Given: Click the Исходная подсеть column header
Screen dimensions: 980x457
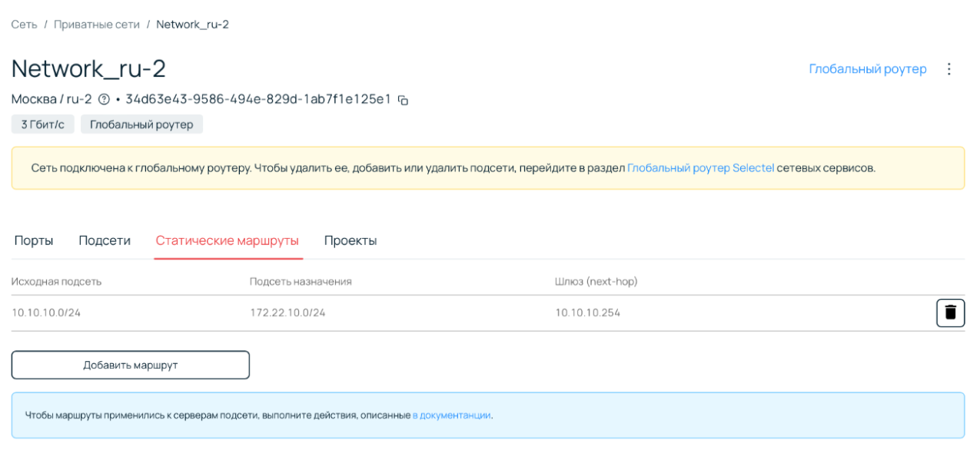Looking at the screenshot, I should click(x=56, y=282).
